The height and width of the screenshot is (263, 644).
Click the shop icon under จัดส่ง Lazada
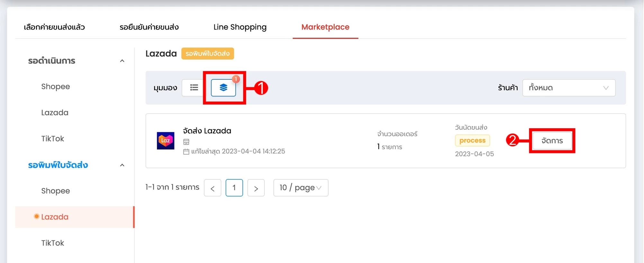point(186,142)
